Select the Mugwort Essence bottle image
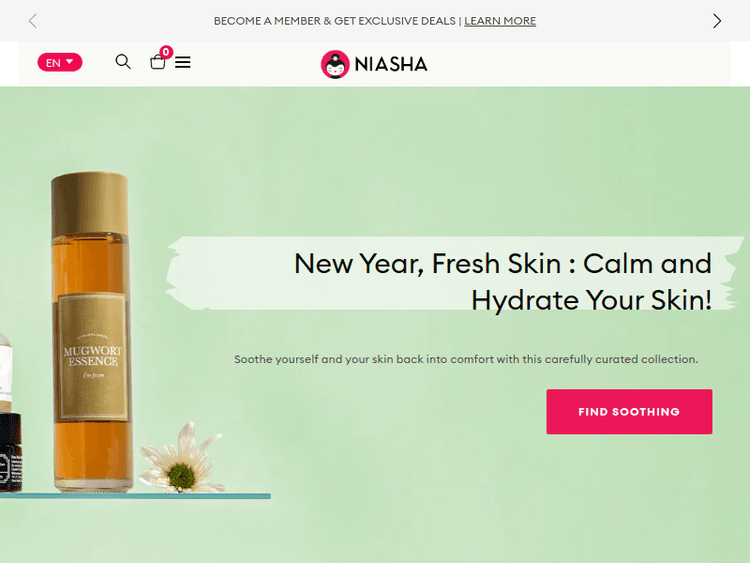The image size is (750, 563). [90, 332]
